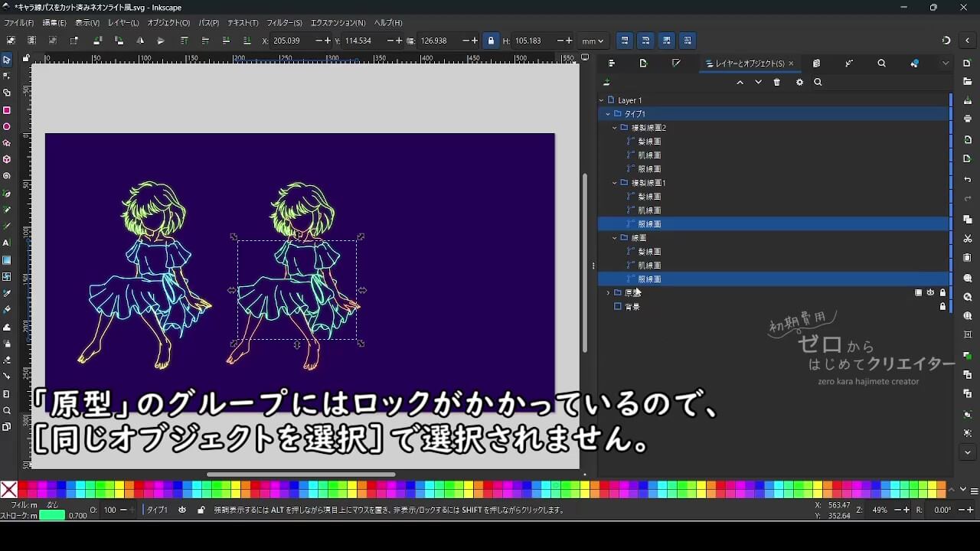The width and height of the screenshot is (980, 551).
Task: Expand the 原型 group
Action: point(607,293)
